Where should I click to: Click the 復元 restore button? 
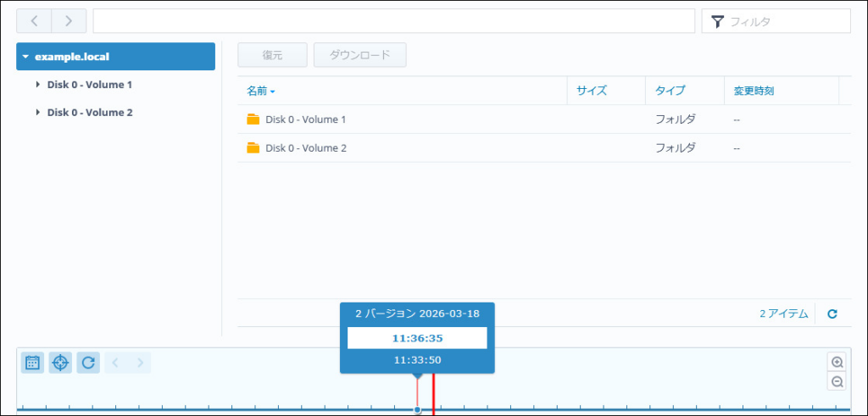click(272, 55)
